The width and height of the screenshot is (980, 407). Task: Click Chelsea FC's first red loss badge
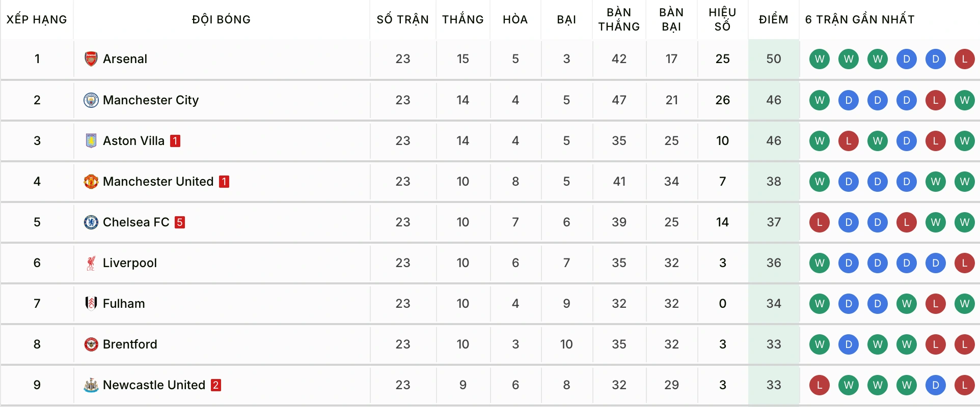pos(819,222)
